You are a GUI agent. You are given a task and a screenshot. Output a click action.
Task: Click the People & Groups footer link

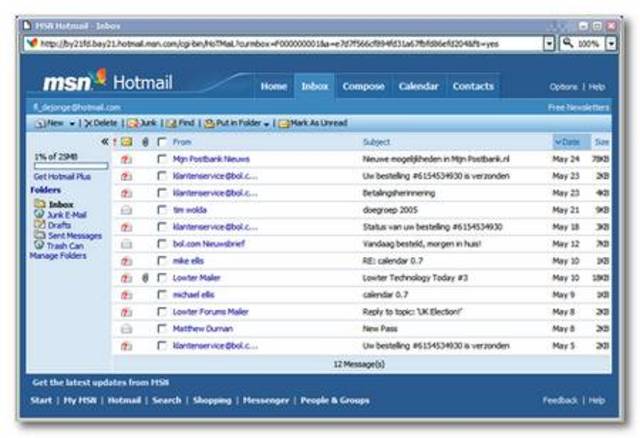pos(335,400)
